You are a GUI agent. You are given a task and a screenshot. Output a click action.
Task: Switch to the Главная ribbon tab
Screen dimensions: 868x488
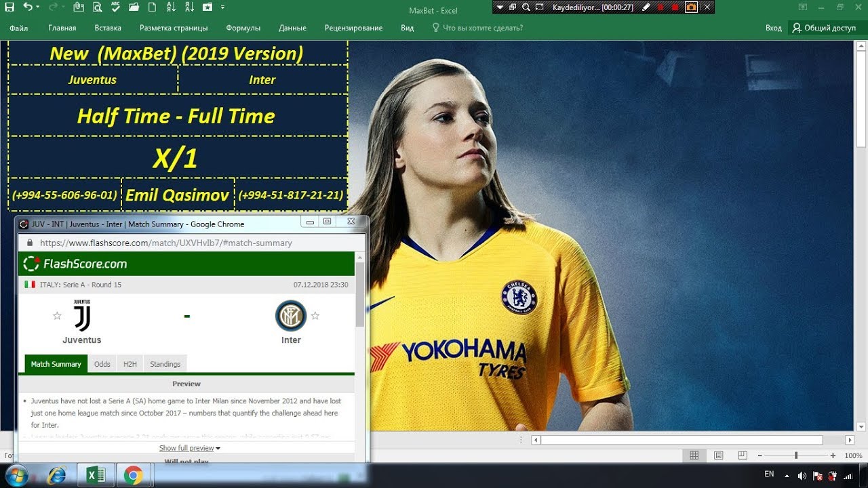point(62,28)
